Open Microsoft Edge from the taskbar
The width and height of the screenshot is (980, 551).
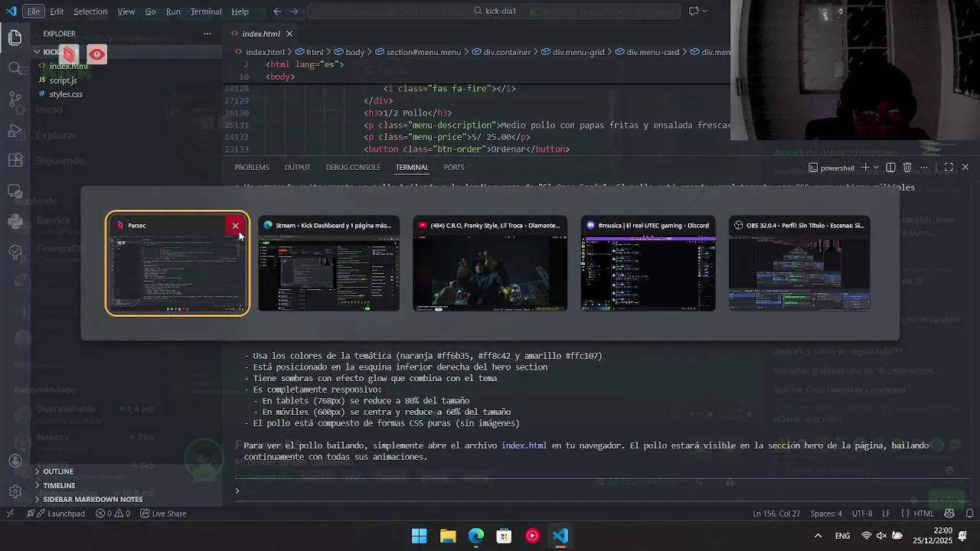pyautogui.click(x=476, y=536)
